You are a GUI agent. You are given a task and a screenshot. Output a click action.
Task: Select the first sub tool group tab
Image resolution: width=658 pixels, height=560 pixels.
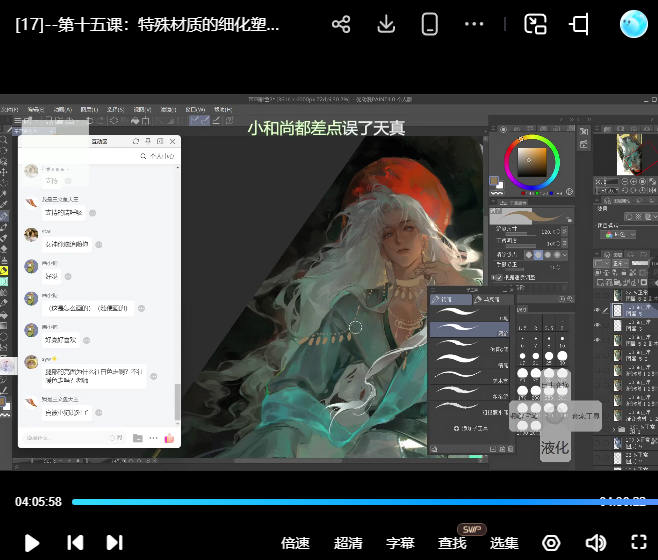pyautogui.click(x=451, y=299)
